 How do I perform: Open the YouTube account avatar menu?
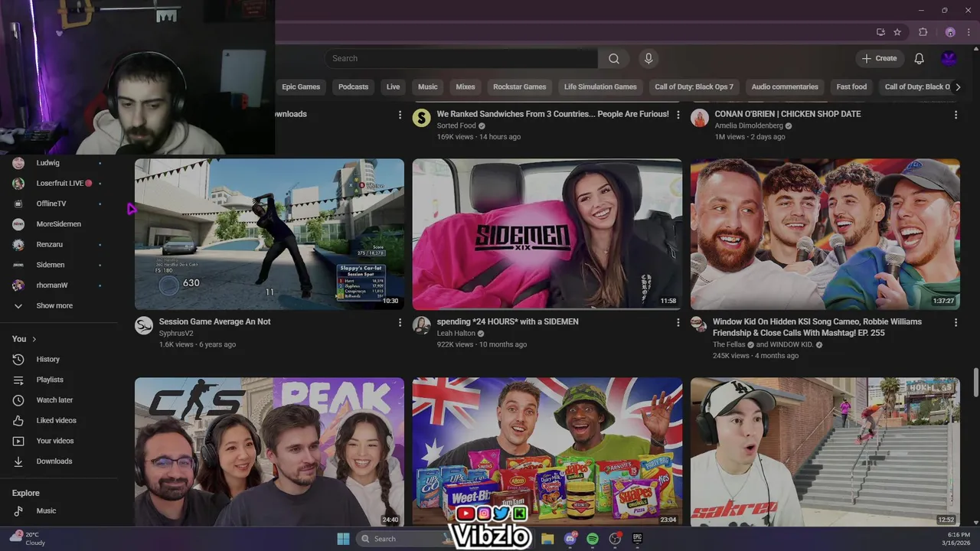point(949,59)
